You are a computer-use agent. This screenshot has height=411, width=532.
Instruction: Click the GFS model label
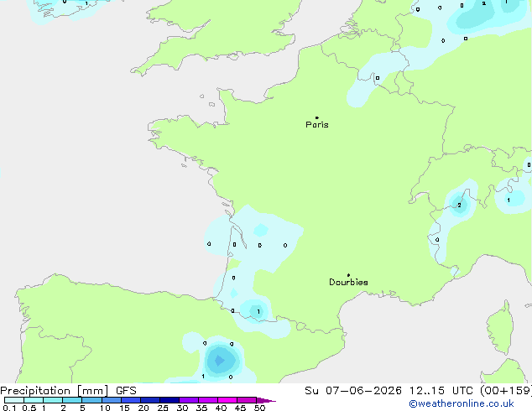click(x=126, y=391)
